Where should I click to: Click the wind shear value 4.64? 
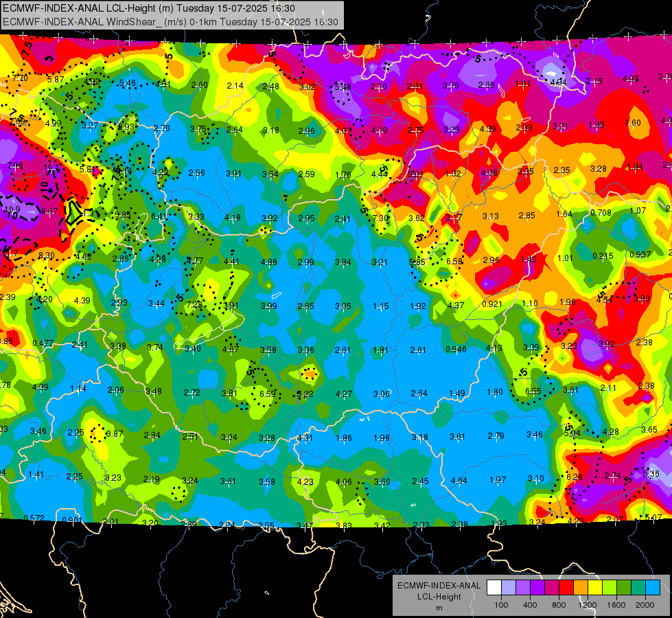tap(459, 481)
